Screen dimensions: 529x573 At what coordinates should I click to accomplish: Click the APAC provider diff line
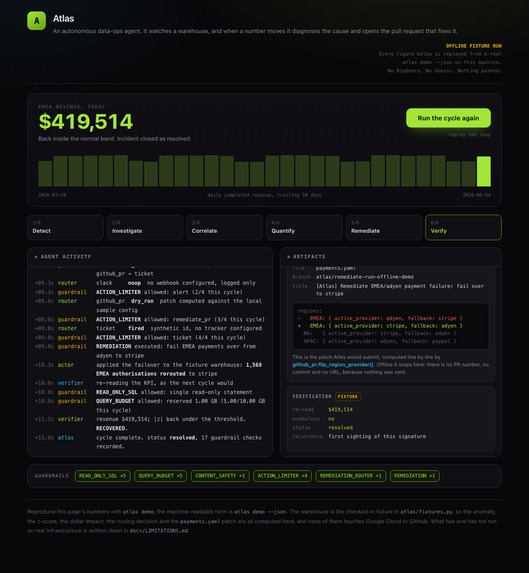tap(380, 341)
